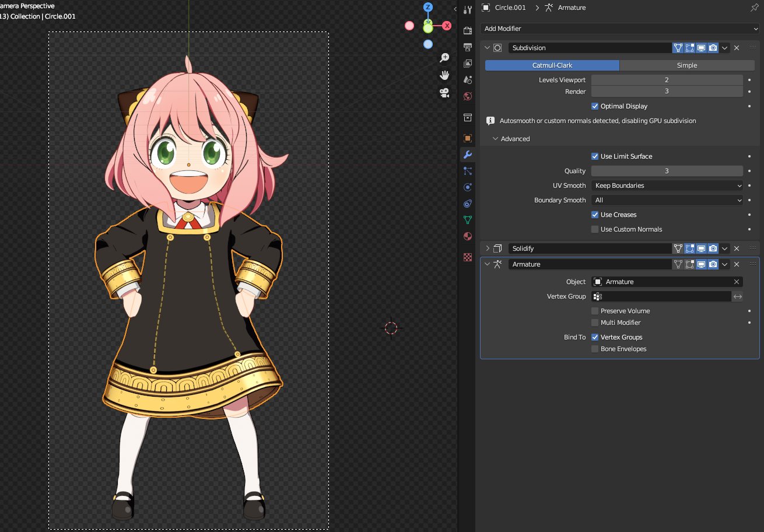
Task: Open the Boundary Smooth dropdown
Action: coord(667,200)
